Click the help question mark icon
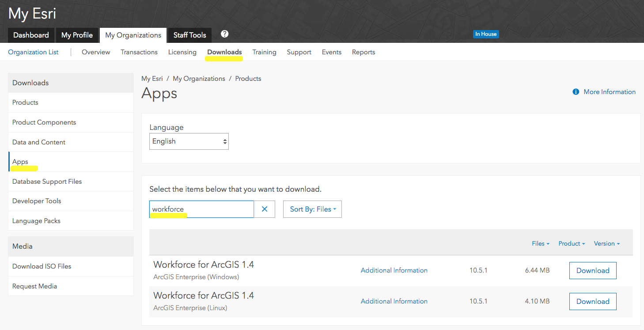Viewport: 644px width, 330px height. [224, 34]
